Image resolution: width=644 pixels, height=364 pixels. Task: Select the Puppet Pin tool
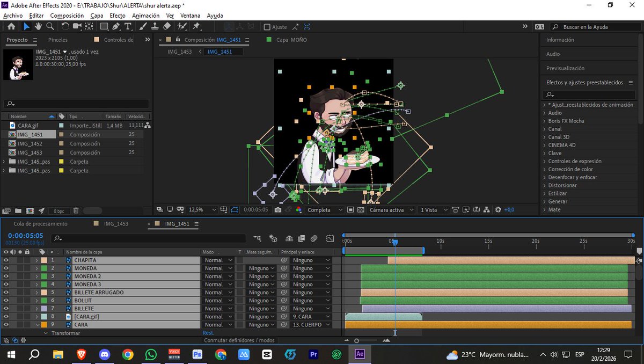click(196, 26)
